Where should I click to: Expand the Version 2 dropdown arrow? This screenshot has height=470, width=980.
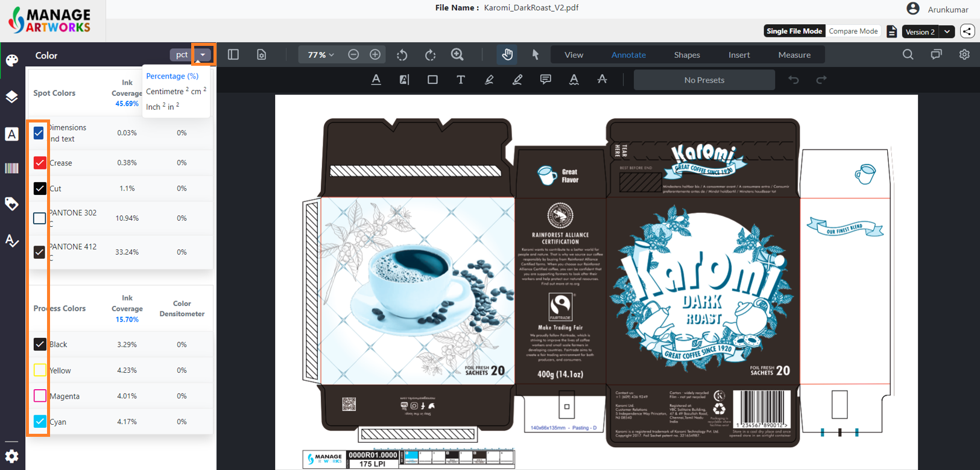[947, 31]
